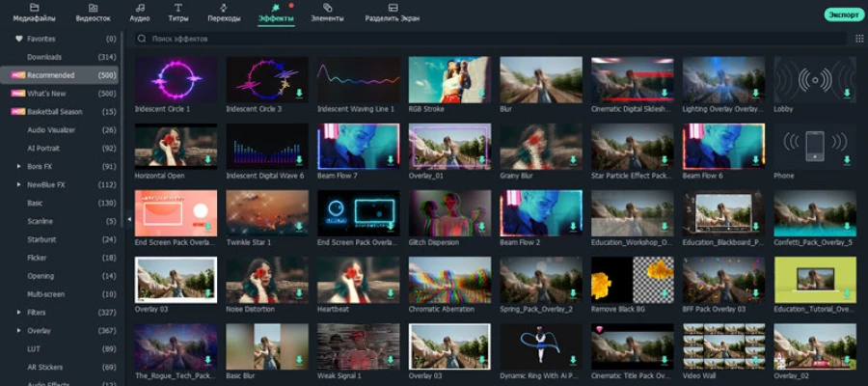The width and height of the screenshot is (868, 386).
Task: Open the What's New category
Action: point(44,93)
